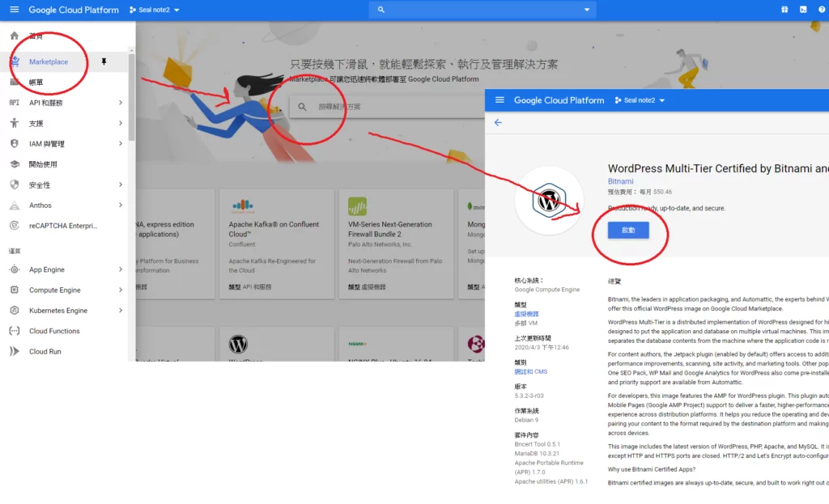
Task: Open the 網誌和 CMS category link
Action: [531, 371]
